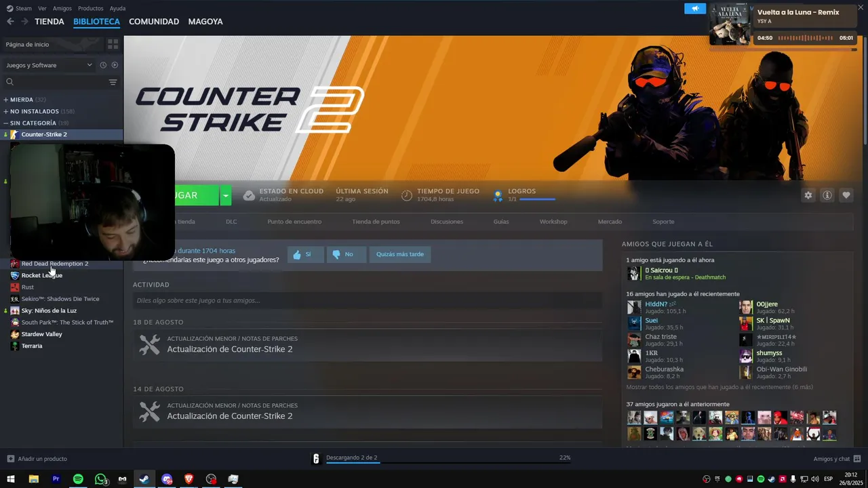Open Juegos y Software filter dropdown
868x488 pixels.
click(x=49, y=65)
